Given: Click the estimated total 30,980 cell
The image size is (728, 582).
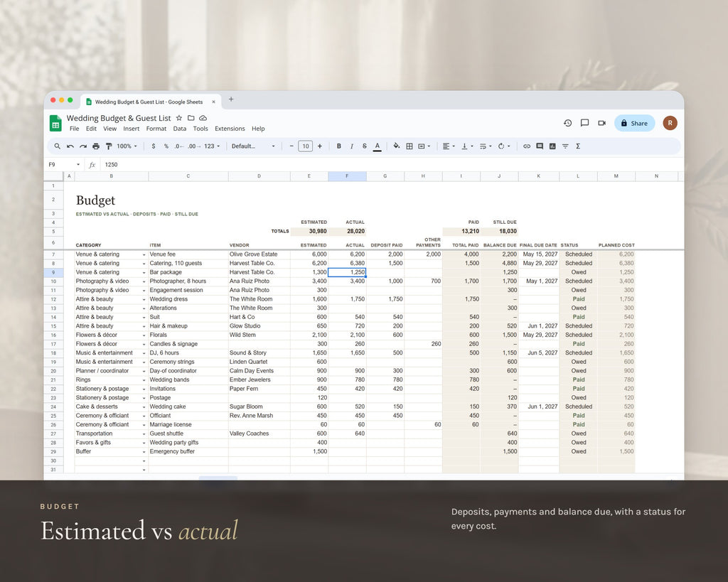Looking at the screenshot, I should (309, 231).
